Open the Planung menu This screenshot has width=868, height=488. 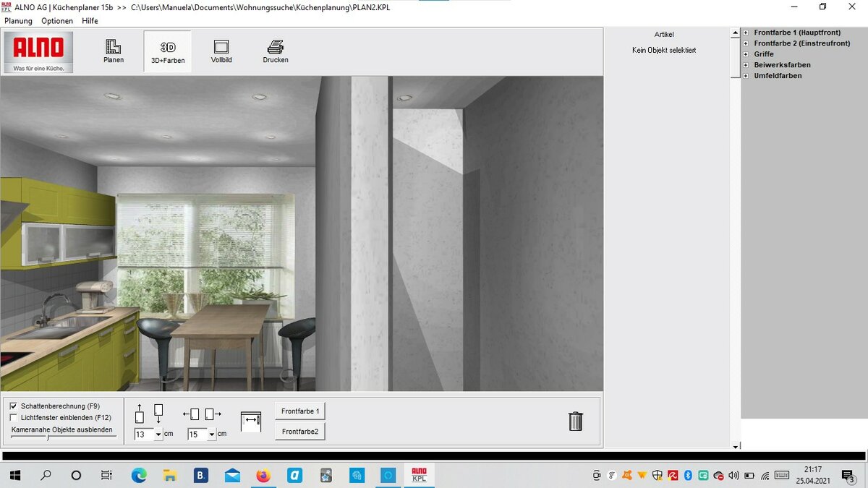(x=18, y=21)
